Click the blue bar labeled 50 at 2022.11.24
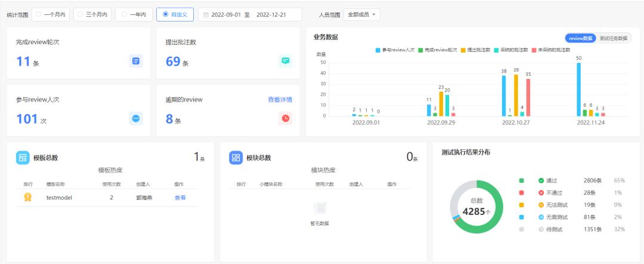Viewport: 644px width, 264px height. click(x=578, y=89)
